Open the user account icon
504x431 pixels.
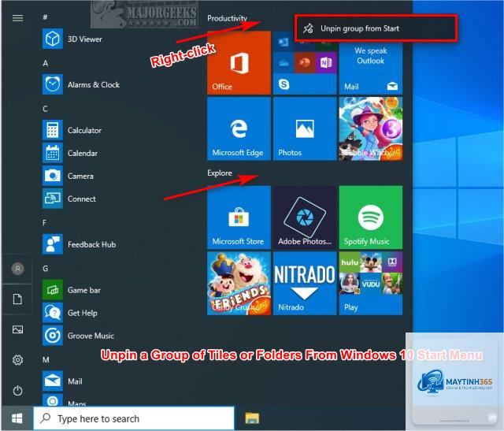[x=17, y=269]
